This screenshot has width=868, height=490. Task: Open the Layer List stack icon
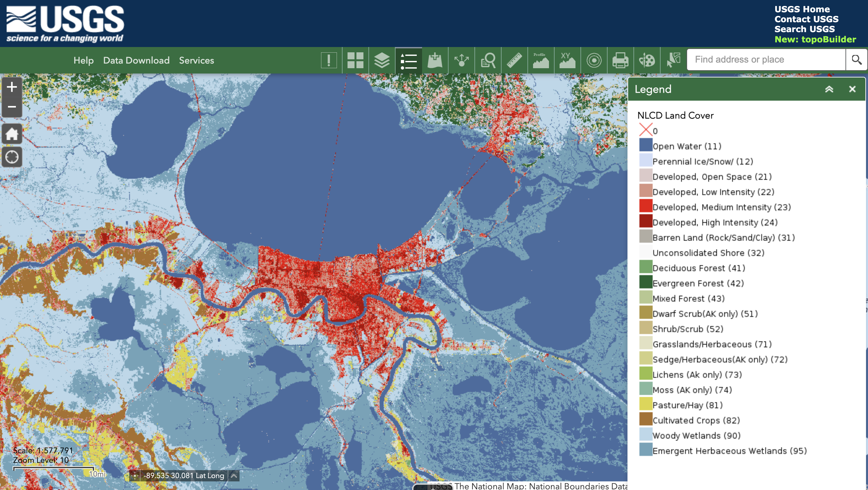point(382,60)
